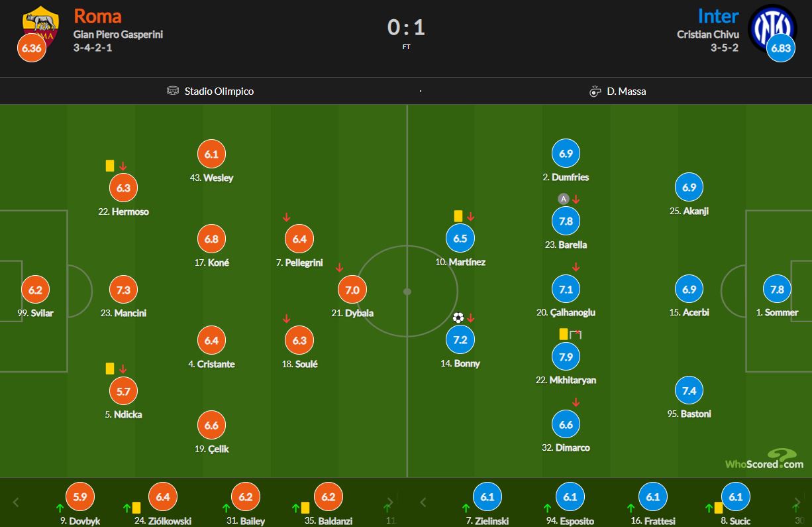
Task: Click the assist badge above Barella
Action: pyautogui.click(x=563, y=198)
